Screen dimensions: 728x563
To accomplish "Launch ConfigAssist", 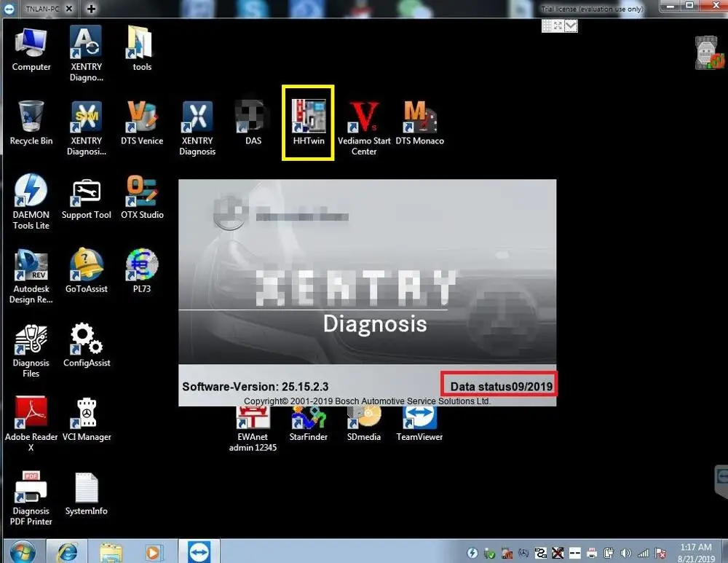I will point(87,345).
